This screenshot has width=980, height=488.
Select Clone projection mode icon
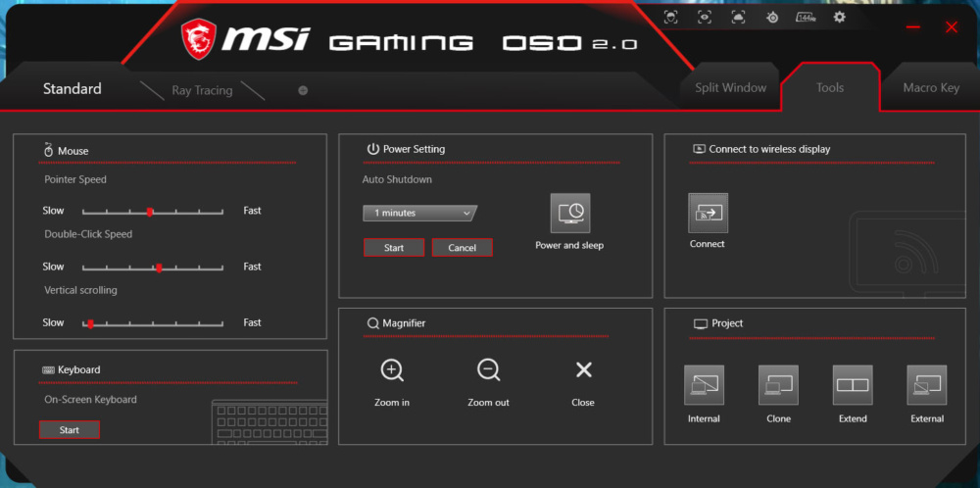pos(779,385)
